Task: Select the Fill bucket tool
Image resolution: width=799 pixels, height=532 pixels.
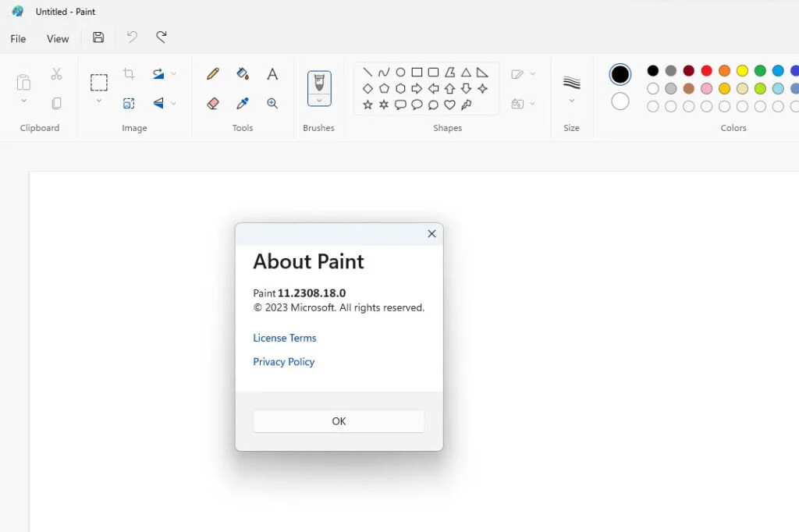Action: pyautogui.click(x=243, y=74)
